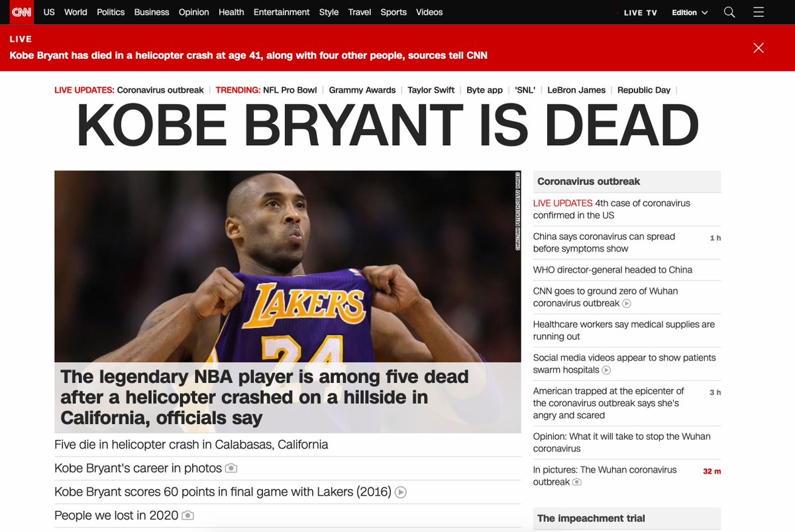Image resolution: width=795 pixels, height=532 pixels.
Task: Open People we lost in 2020
Action: point(117,515)
